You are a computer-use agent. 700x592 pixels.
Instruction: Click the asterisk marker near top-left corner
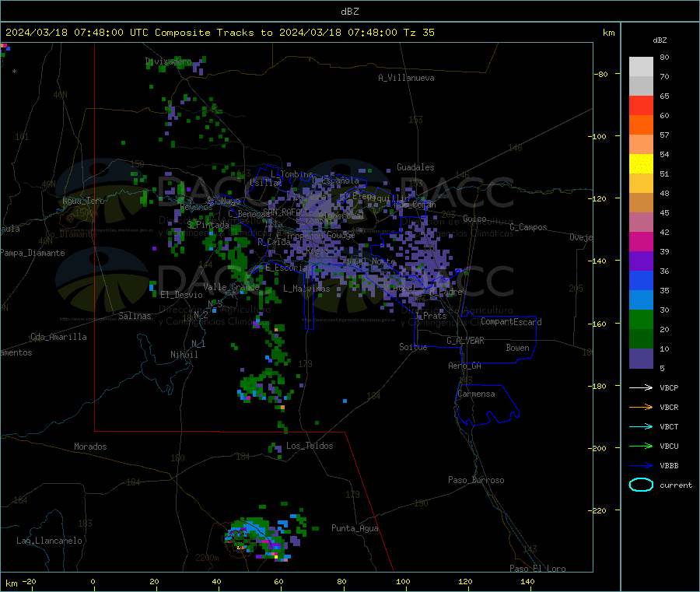point(14,72)
